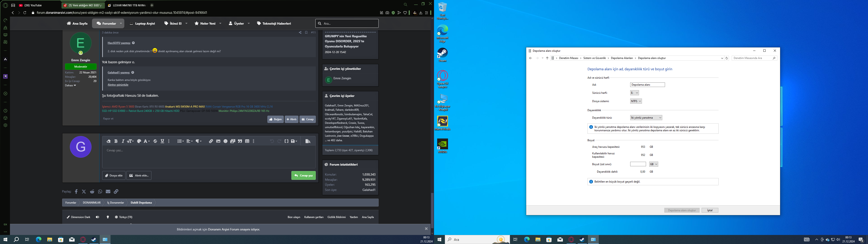Image resolution: width=868 pixels, height=244 pixels.
Task: Expand the Dayanıklılık türü combo box
Action: click(646, 118)
